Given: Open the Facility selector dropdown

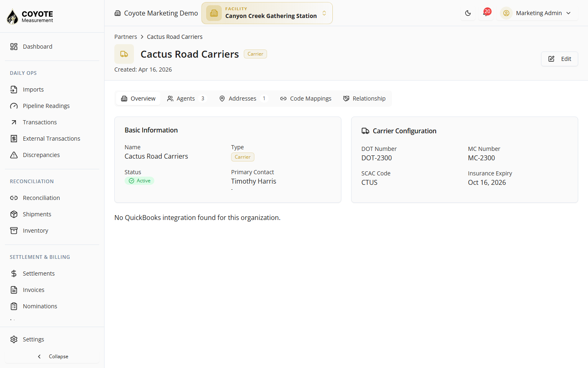Looking at the screenshot, I should [x=267, y=13].
